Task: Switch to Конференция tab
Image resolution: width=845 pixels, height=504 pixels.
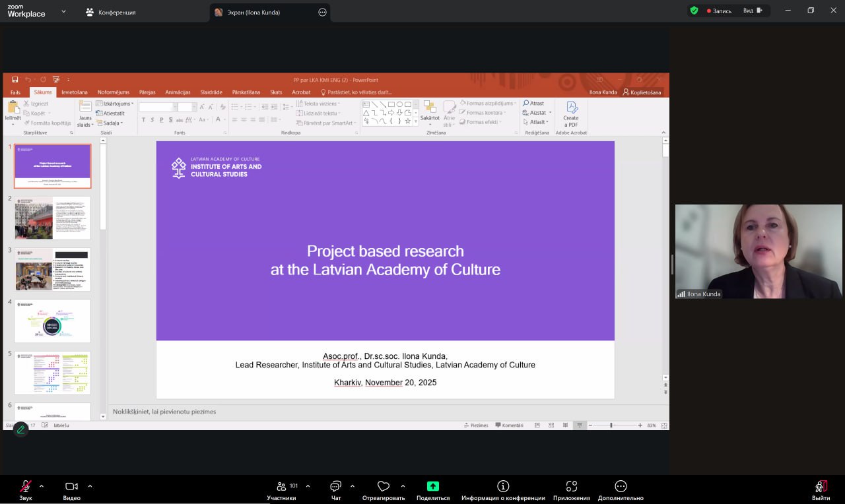Action: (x=110, y=12)
